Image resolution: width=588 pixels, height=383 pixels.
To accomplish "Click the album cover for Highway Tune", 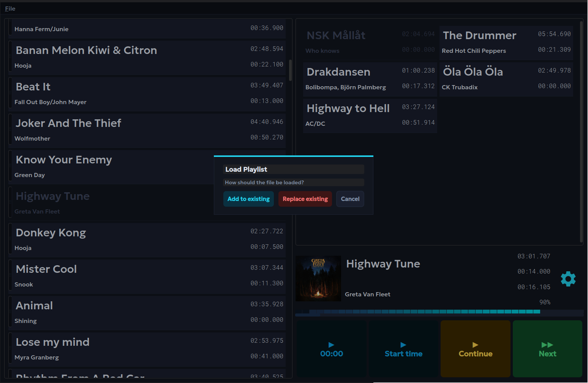I will click(x=318, y=279).
